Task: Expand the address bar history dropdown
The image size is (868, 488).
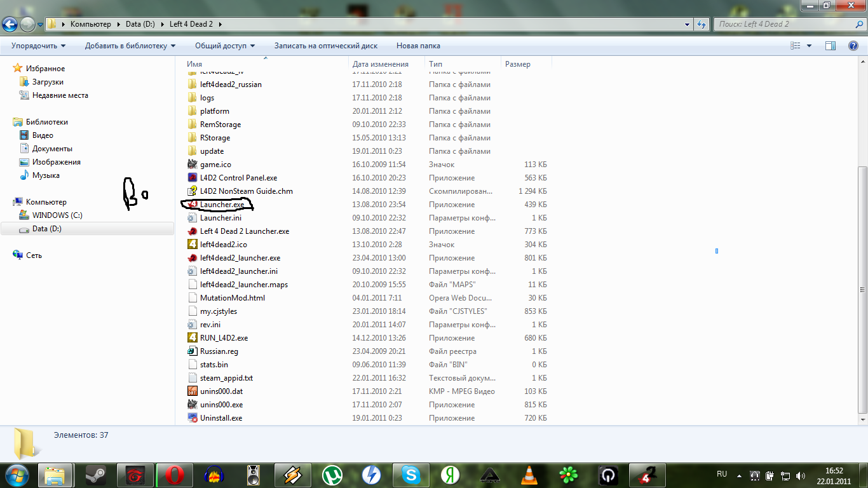Action: point(687,24)
